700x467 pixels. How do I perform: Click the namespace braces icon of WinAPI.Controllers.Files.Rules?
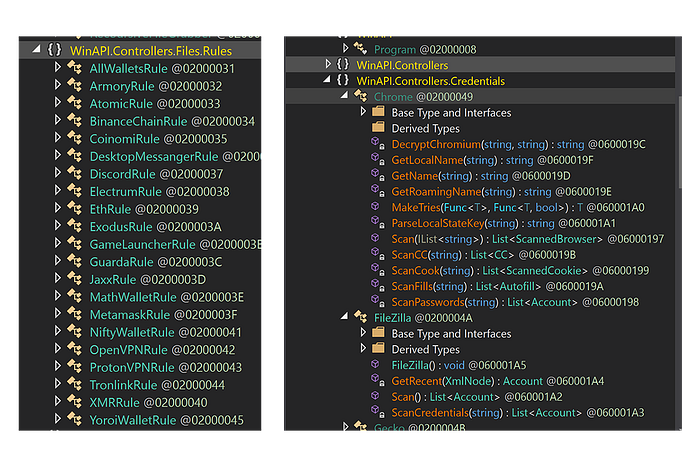(x=54, y=50)
